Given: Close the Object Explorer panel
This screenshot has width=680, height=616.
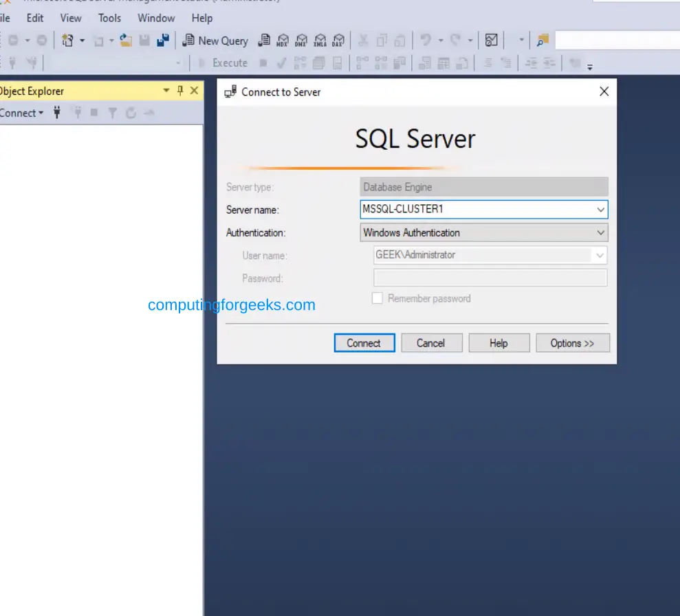Looking at the screenshot, I should coord(195,91).
